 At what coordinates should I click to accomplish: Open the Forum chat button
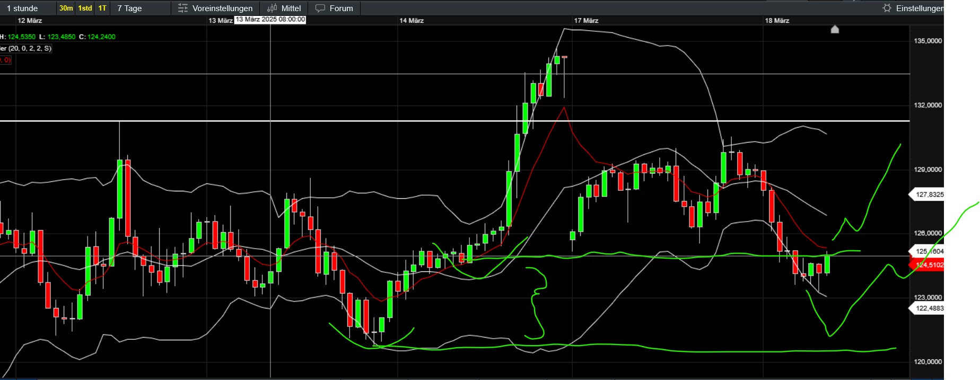334,8
